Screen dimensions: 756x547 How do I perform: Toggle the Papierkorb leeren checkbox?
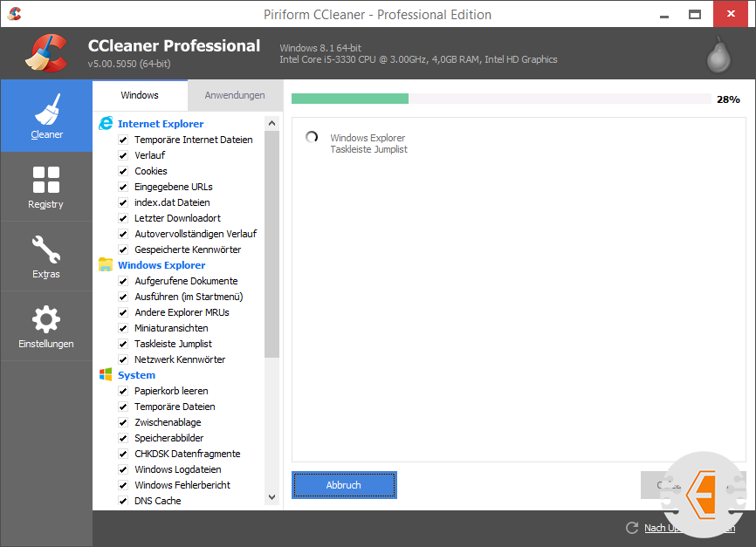[123, 391]
